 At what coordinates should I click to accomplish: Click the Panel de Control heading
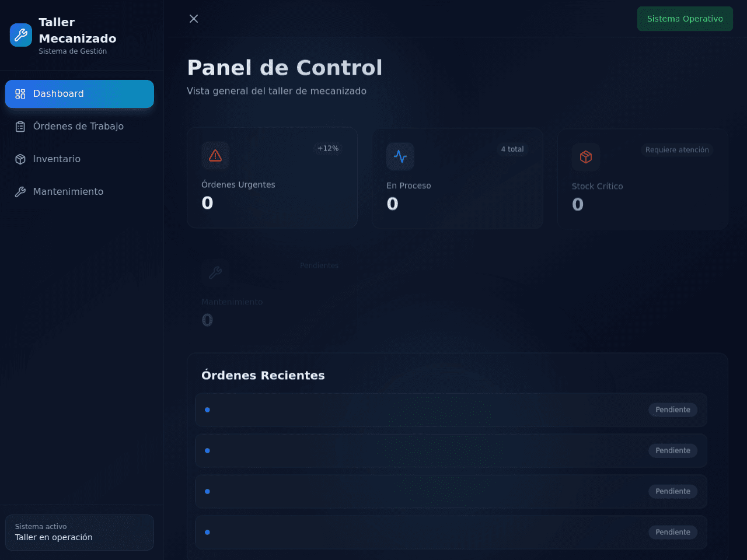coord(285,68)
